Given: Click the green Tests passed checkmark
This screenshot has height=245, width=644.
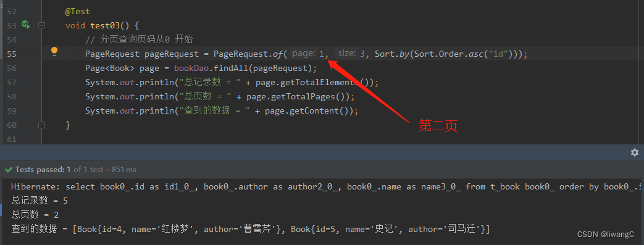Looking at the screenshot, I should tap(9, 170).
